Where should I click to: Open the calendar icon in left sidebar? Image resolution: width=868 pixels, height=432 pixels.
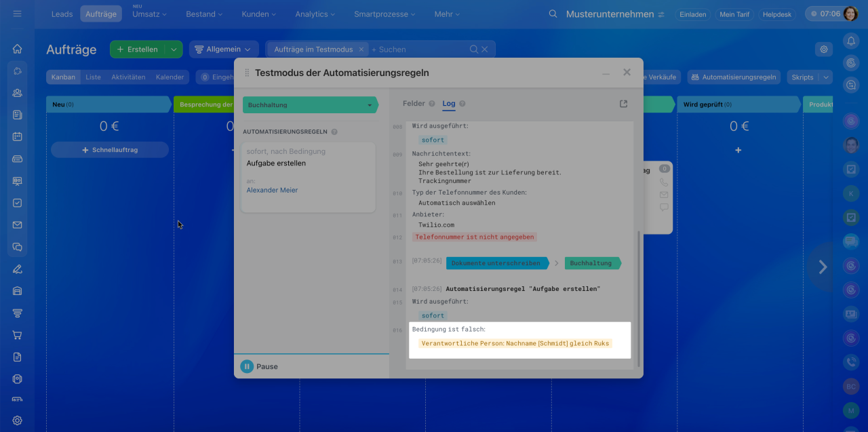[18, 136]
